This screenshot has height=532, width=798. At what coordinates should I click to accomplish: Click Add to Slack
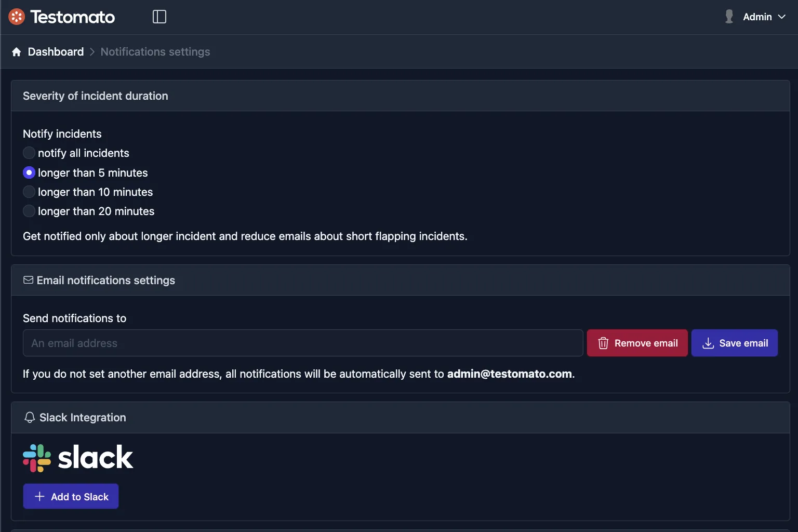(71, 496)
